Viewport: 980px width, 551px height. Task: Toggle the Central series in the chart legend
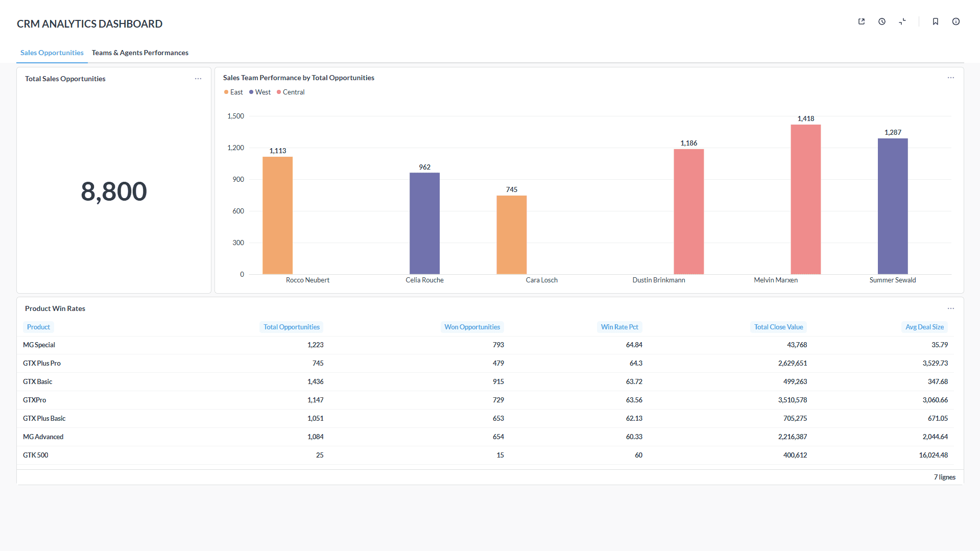290,92
